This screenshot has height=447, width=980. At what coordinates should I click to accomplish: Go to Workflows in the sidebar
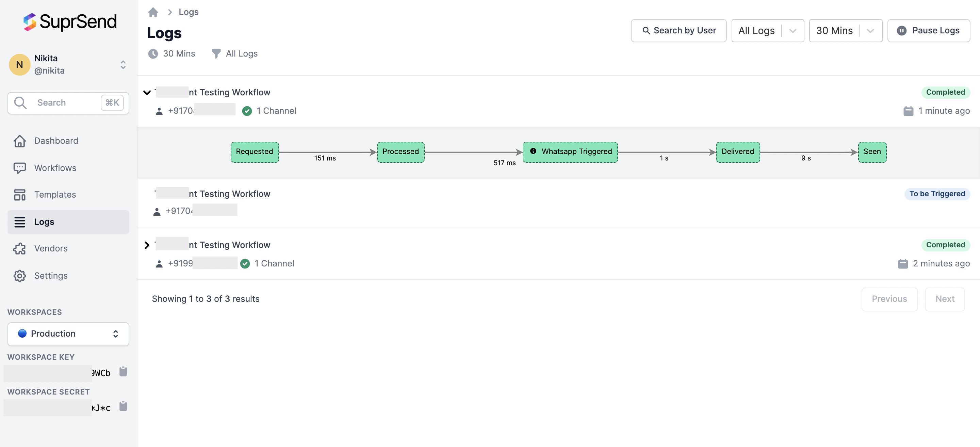(55, 168)
